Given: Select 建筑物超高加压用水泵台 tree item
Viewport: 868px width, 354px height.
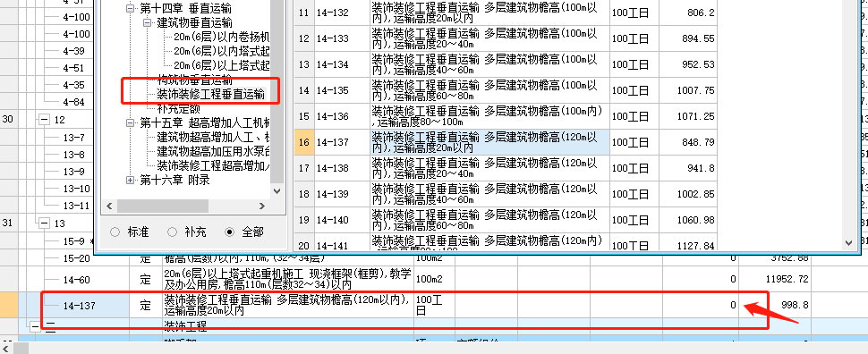Looking at the screenshot, I should coord(213,151).
